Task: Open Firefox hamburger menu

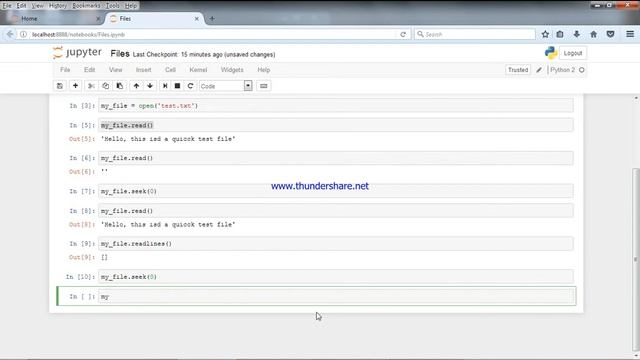Action: click(630, 35)
